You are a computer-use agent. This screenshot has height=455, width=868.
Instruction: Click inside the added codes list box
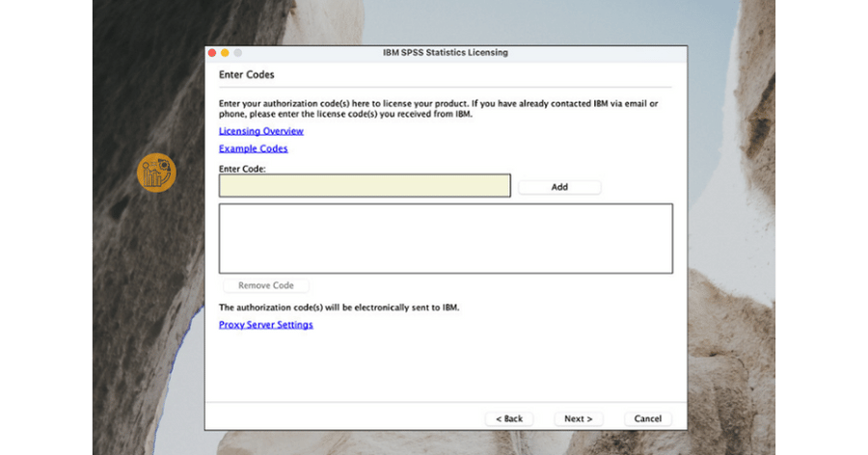pos(445,238)
